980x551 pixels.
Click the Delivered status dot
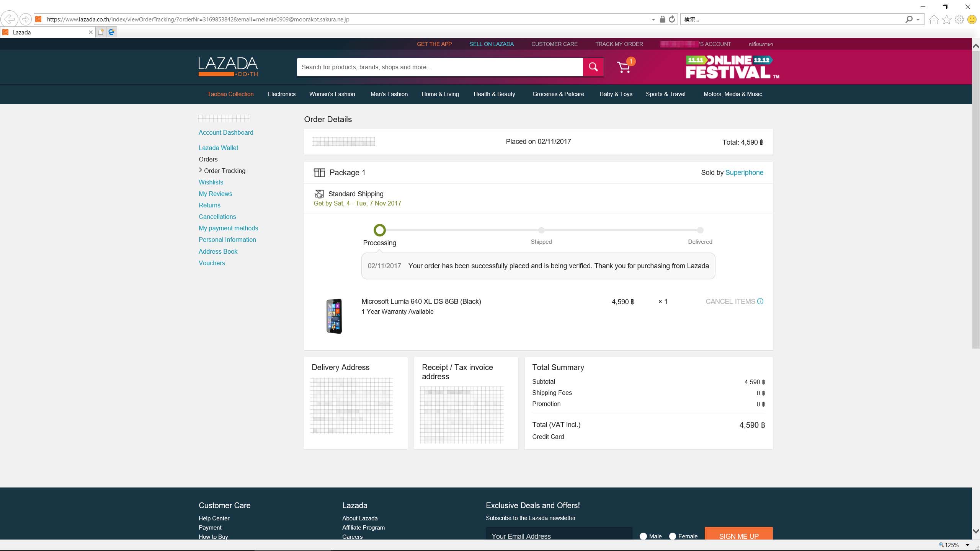coord(700,230)
